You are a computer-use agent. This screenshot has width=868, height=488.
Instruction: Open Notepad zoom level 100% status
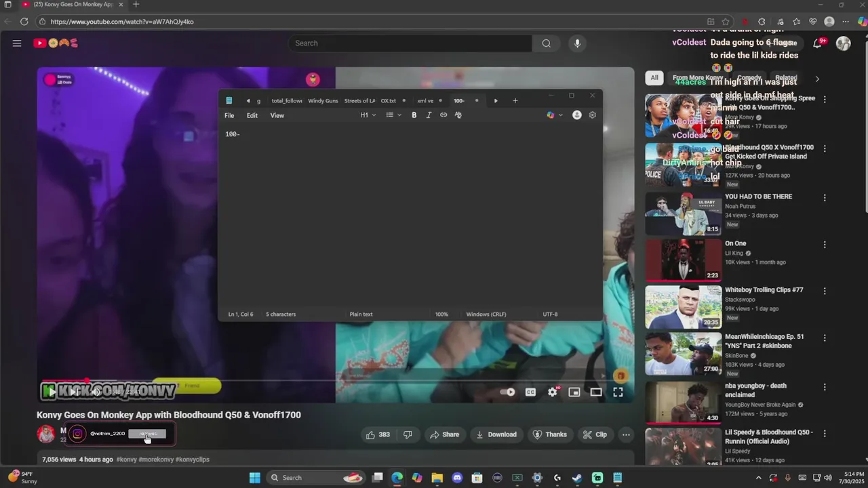(441, 314)
